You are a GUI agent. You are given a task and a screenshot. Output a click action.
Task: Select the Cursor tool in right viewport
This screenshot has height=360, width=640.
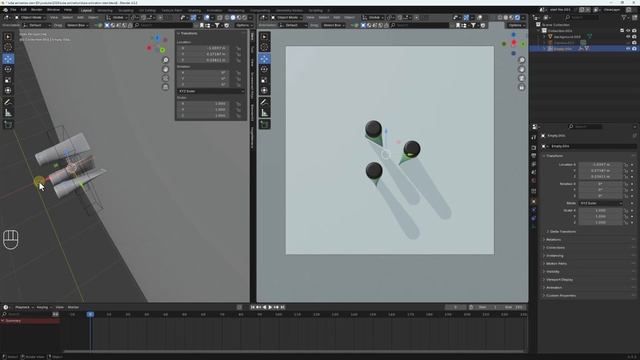point(264,47)
